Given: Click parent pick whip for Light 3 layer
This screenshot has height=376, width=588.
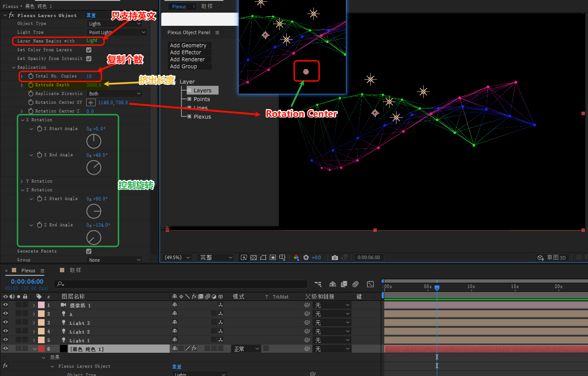Looking at the screenshot, I should [x=307, y=323].
